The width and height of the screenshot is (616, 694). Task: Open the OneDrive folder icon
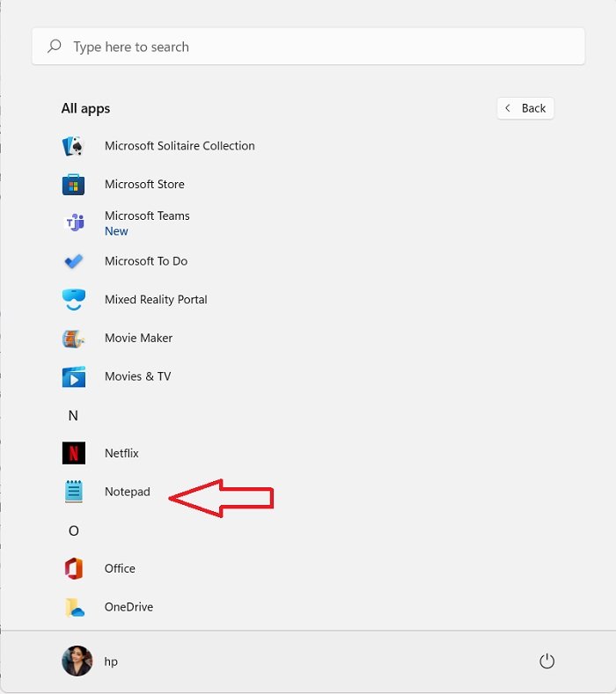coord(74,607)
